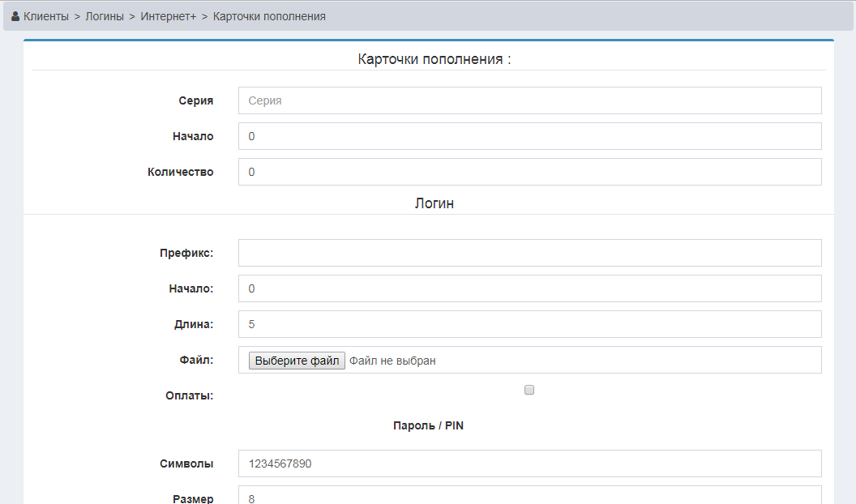
Task: Focus the Размер input field
Action: (529, 496)
